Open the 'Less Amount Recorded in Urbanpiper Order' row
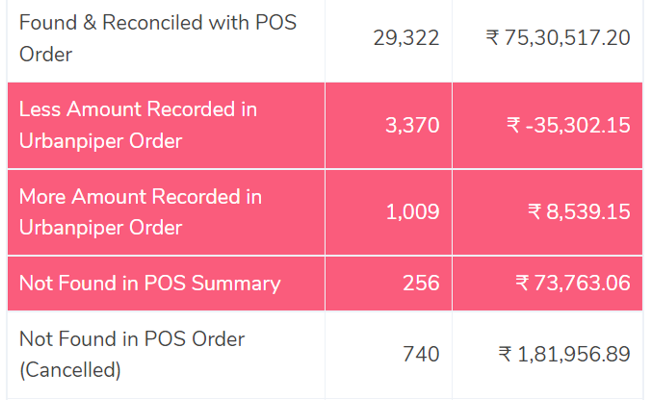The height and width of the screenshot is (406, 656). [x=325, y=126]
